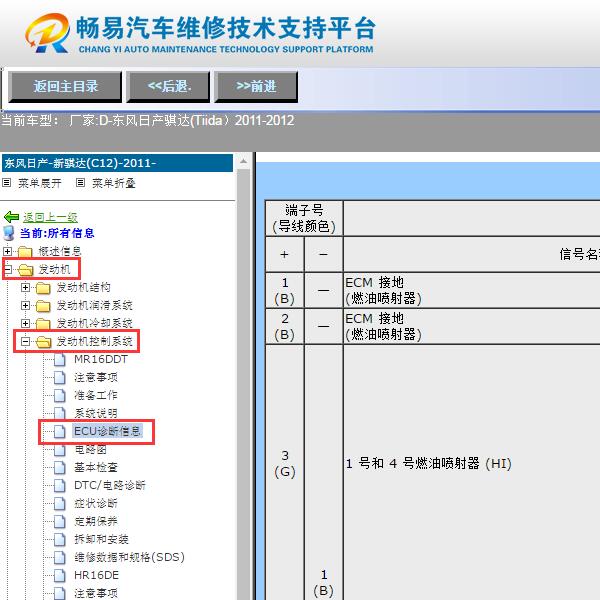
Task: Click the 发动机结构 folder icon
Action: [43, 288]
